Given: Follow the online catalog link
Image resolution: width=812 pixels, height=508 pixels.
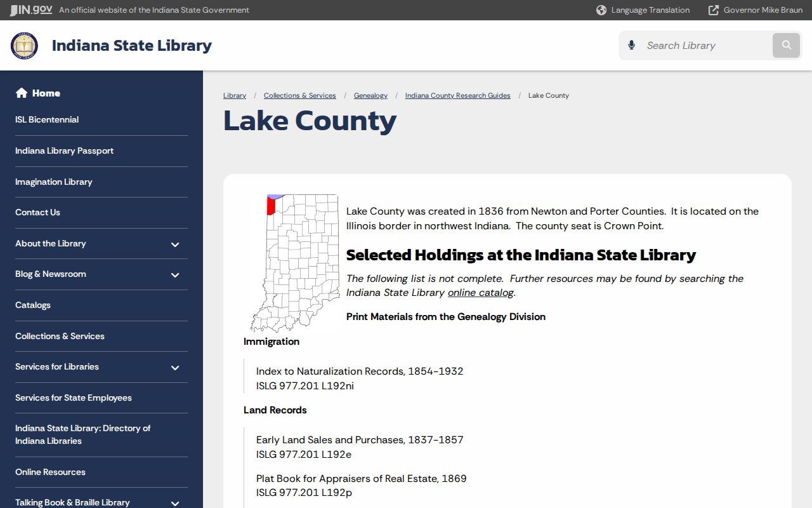Looking at the screenshot, I should pyautogui.click(x=481, y=293).
